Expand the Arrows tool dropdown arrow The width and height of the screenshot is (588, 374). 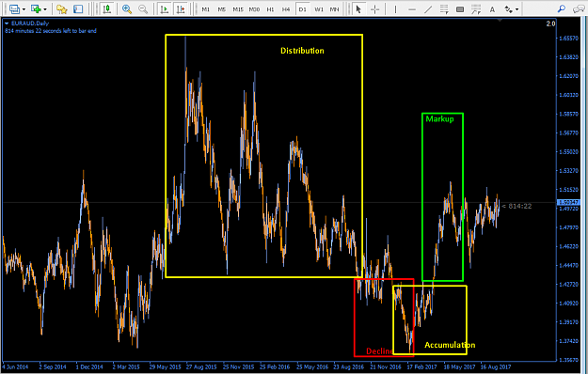(517, 9)
